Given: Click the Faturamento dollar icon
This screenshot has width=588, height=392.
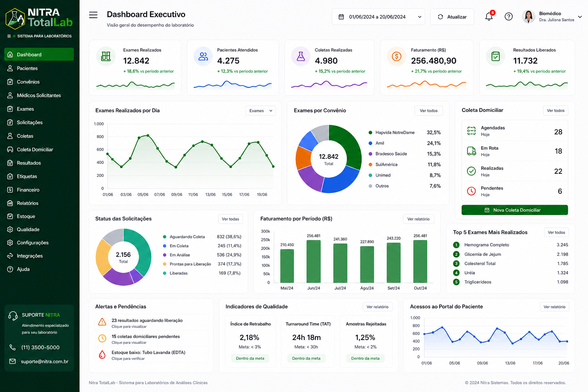Looking at the screenshot, I should (x=397, y=56).
